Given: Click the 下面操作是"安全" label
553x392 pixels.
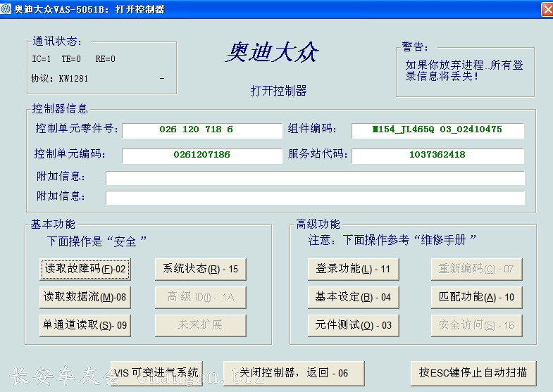Looking at the screenshot, I should (97, 241).
